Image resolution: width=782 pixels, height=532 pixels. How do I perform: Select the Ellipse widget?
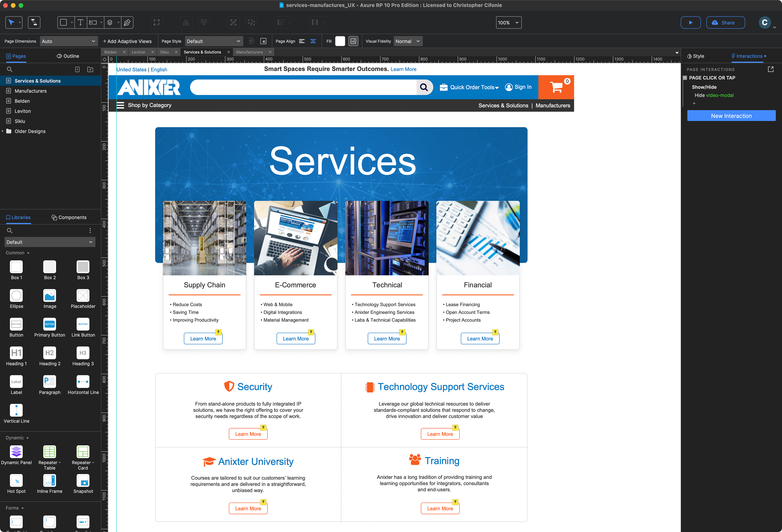(x=16, y=299)
